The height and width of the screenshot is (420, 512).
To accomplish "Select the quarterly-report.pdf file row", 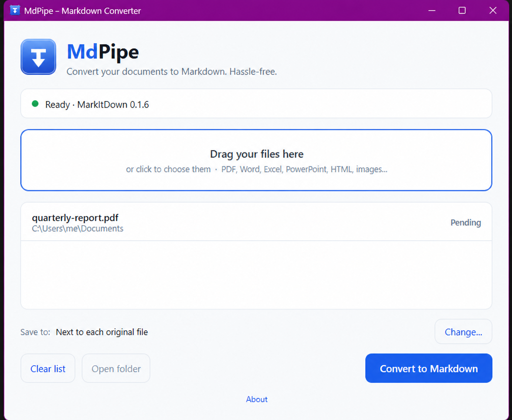I will pos(256,223).
